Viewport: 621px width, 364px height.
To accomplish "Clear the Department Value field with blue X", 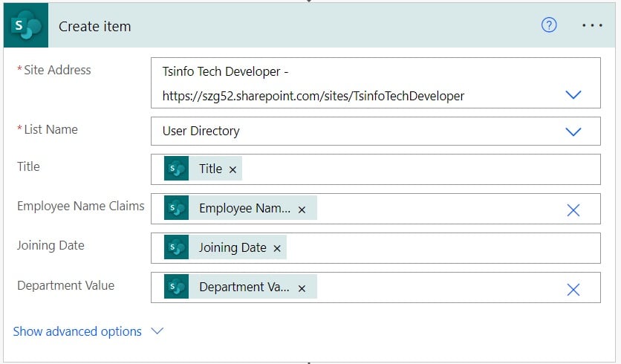I will pos(573,290).
